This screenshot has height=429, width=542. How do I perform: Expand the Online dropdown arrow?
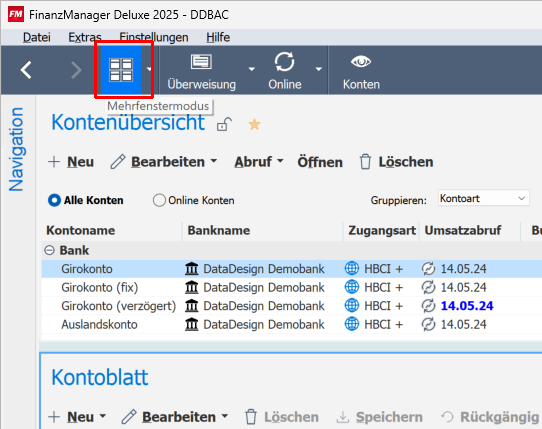pos(319,69)
